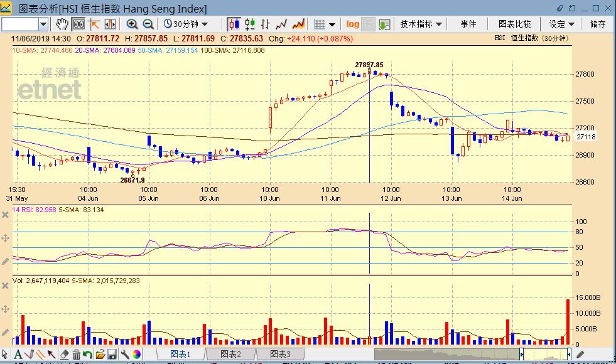Screen dimensions: 616x364
Task: Click the detach window icon in title bar
Action: (572, 8)
